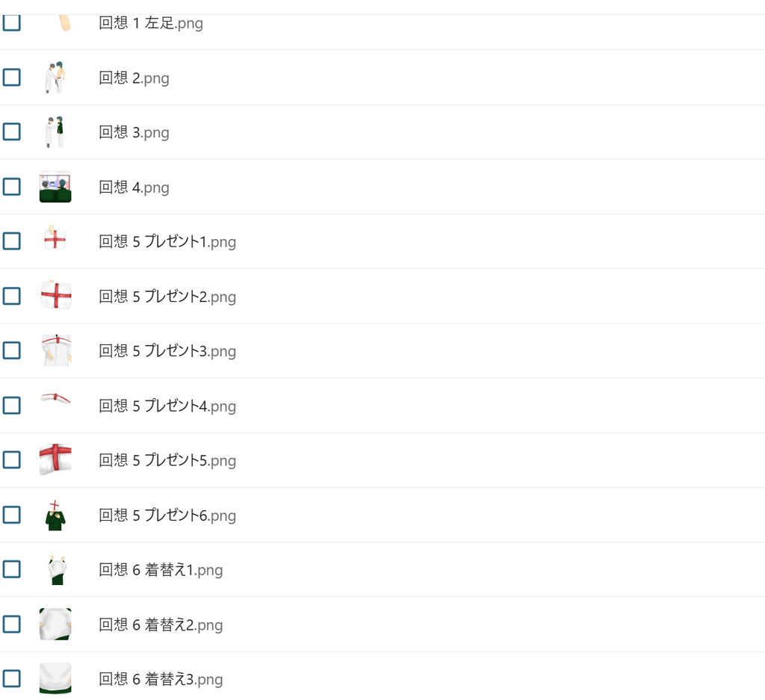Viewport: 765px width, 700px height.
Task: Click the 回想 5 プレゼント4.png ribbon thumbnail
Action: (x=55, y=405)
